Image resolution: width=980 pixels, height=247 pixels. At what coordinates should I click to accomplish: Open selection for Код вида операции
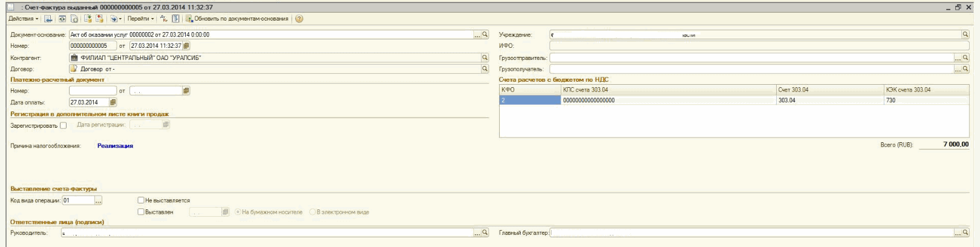[99, 200]
